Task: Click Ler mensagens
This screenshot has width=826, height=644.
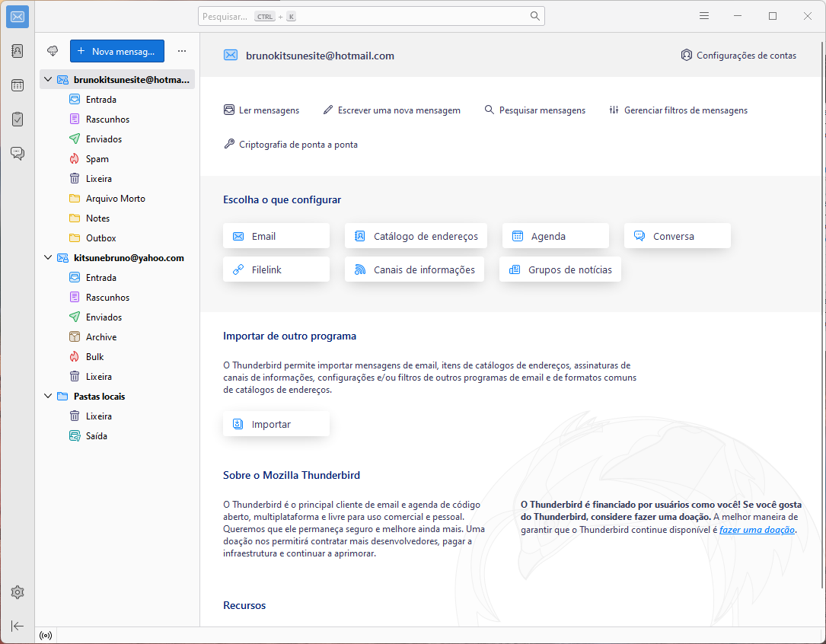Action: [261, 110]
